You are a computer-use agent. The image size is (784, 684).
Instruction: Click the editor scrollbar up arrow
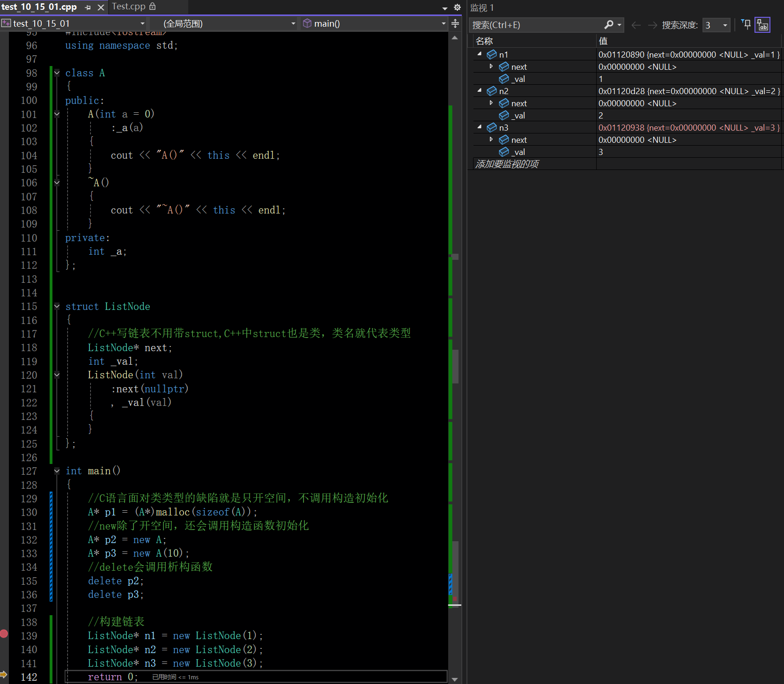coord(455,38)
